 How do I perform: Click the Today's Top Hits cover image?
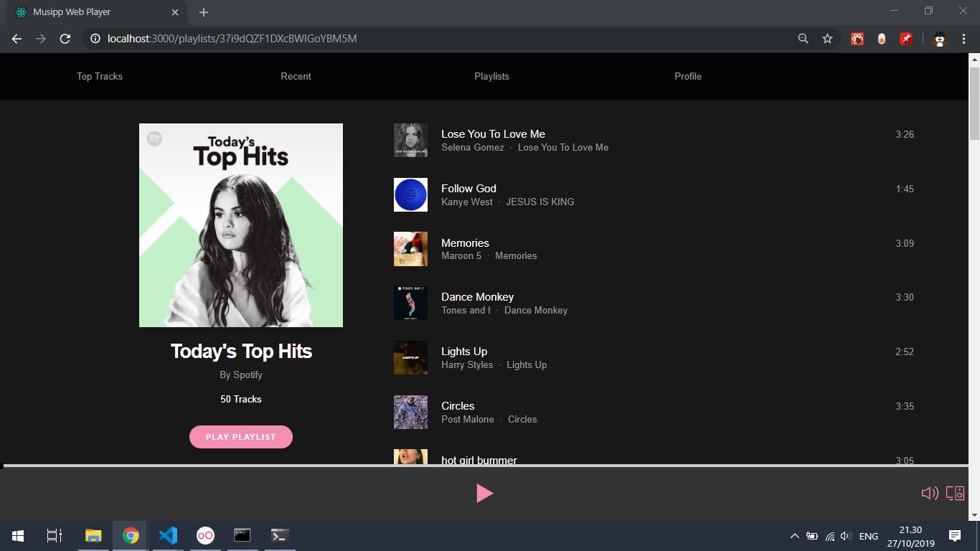pos(241,225)
